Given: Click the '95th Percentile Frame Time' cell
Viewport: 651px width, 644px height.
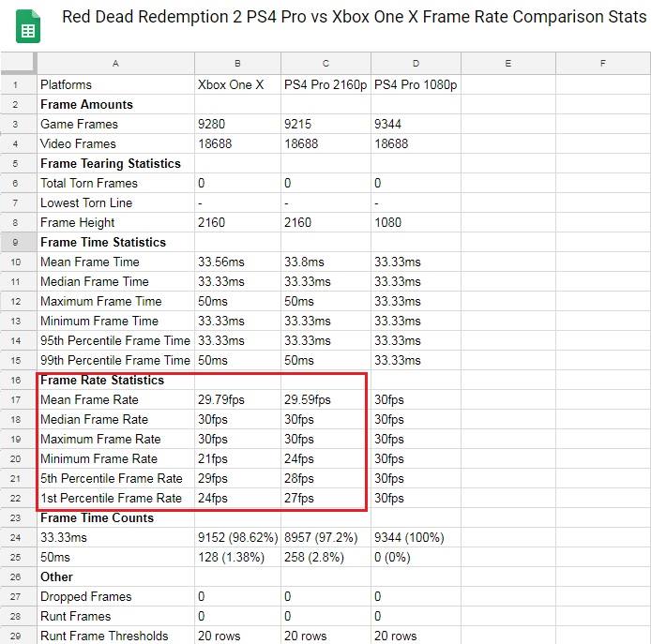Looking at the screenshot, I should tap(115, 340).
